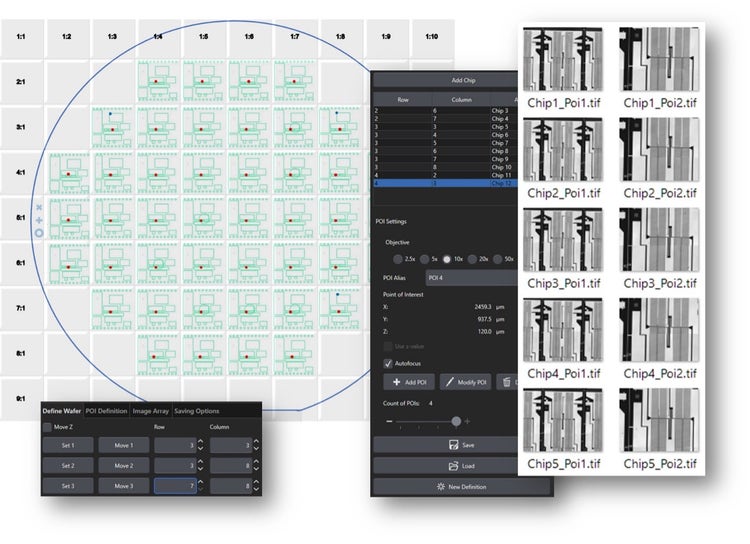Toggle the Autofocus checkbox
The width and height of the screenshot is (750, 544).
coord(389,363)
